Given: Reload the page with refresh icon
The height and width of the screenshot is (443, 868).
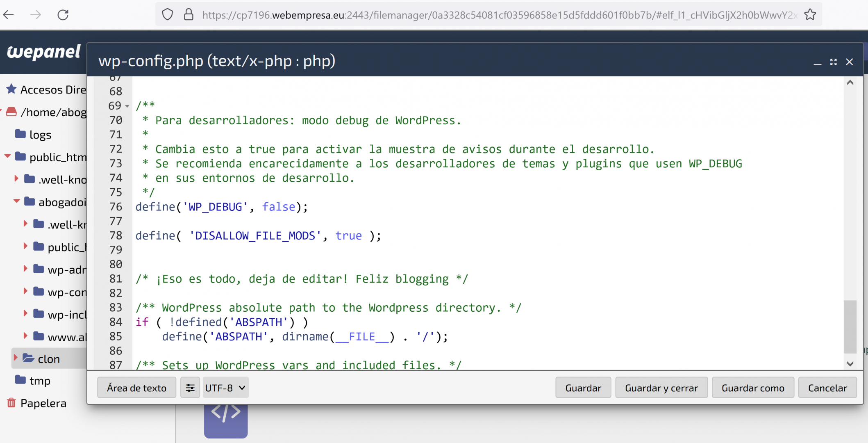Looking at the screenshot, I should [x=63, y=15].
